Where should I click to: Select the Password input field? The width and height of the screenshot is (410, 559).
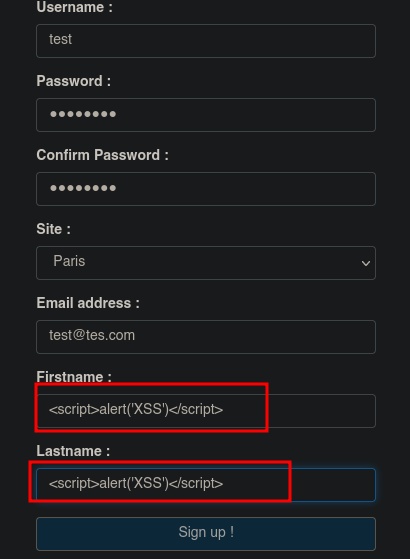(206, 115)
